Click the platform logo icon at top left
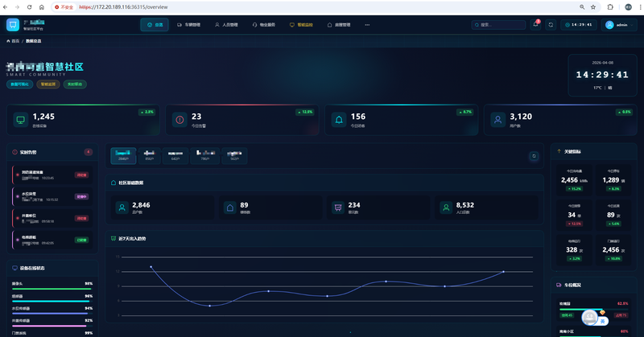This screenshot has width=644, height=337. tap(13, 24)
